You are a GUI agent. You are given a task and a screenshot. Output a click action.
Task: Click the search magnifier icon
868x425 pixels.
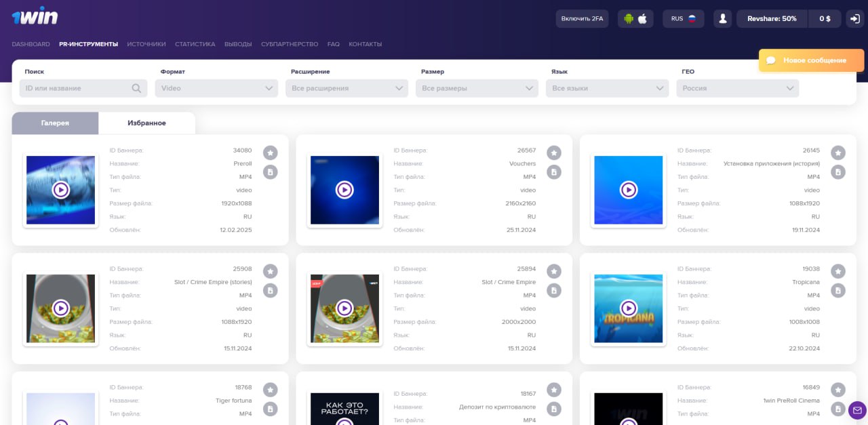point(136,88)
